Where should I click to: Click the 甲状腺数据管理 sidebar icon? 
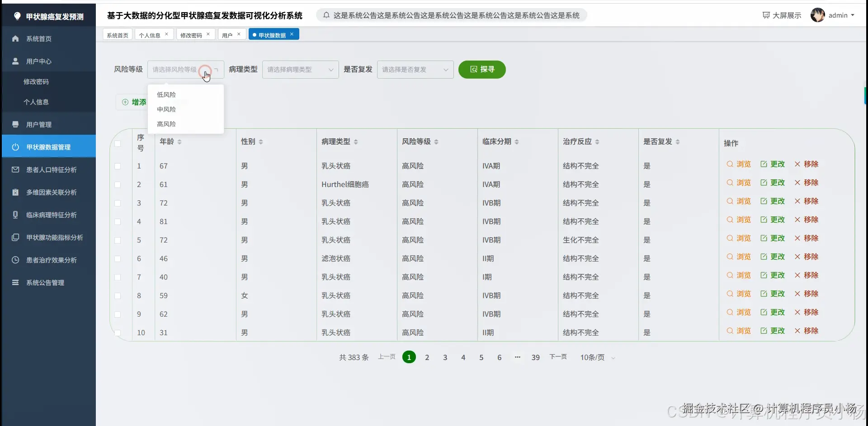15,146
